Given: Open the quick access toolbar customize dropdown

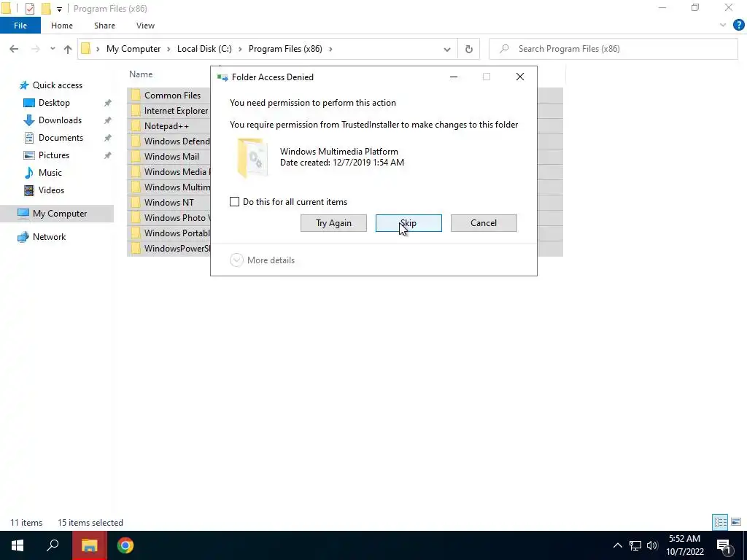Looking at the screenshot, I should coord(59,9).
